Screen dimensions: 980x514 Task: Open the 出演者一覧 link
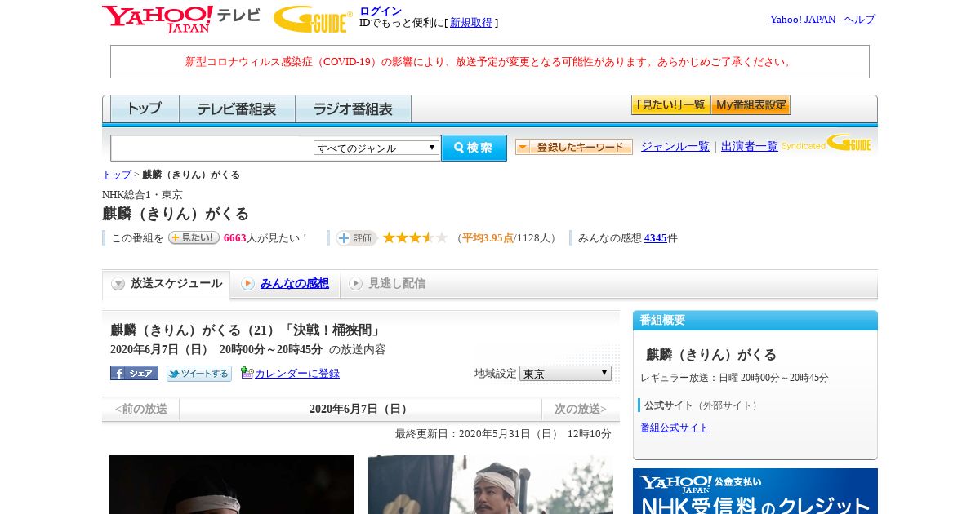[750, 146]
